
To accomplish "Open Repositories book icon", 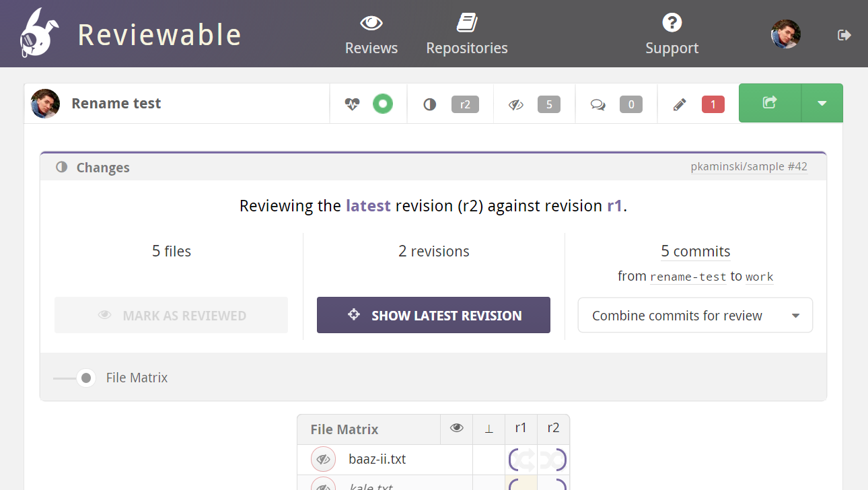I will 467,23.
